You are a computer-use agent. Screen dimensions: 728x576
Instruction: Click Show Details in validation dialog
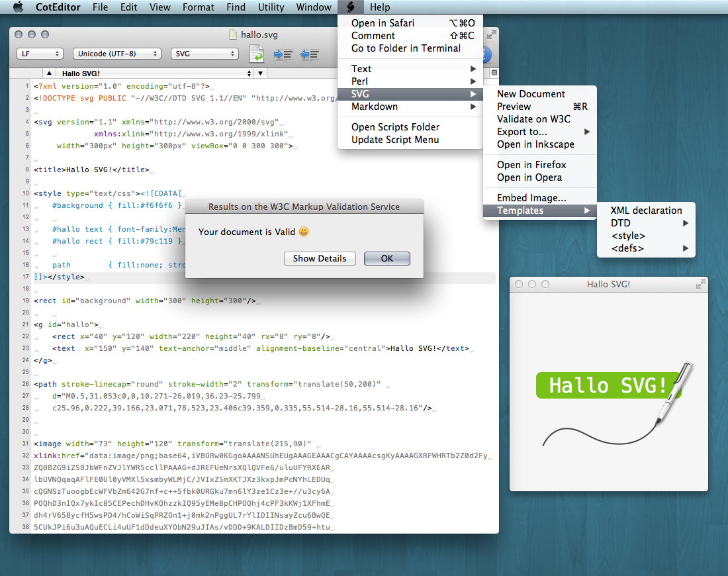click(x=320, y=259)
